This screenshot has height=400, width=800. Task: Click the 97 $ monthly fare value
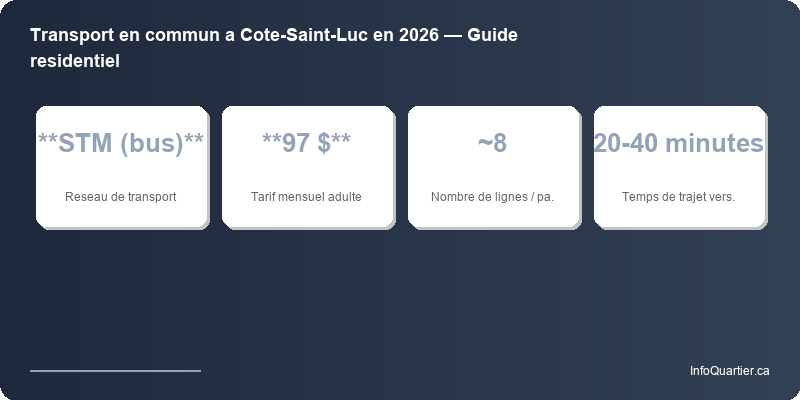(306, 144)
